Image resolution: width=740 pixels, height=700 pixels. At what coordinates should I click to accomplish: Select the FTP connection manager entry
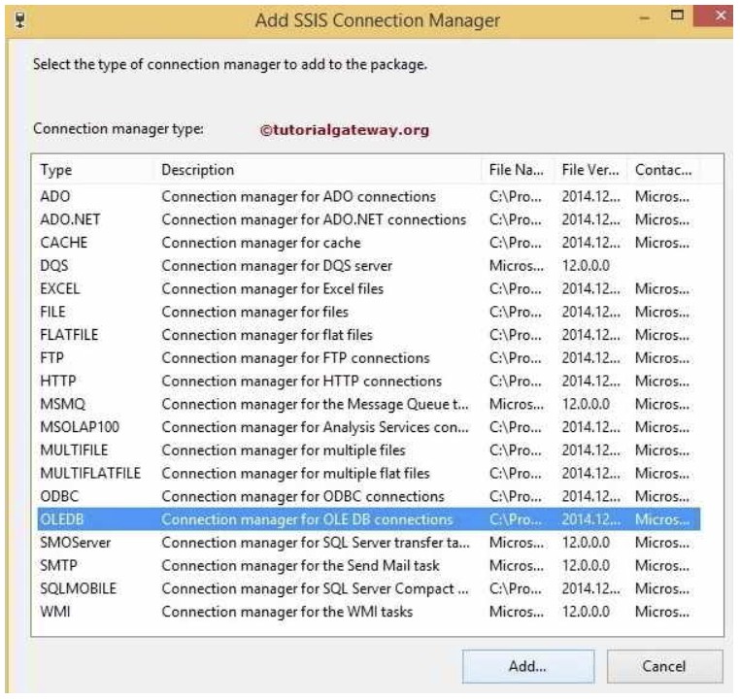(368, 358)
